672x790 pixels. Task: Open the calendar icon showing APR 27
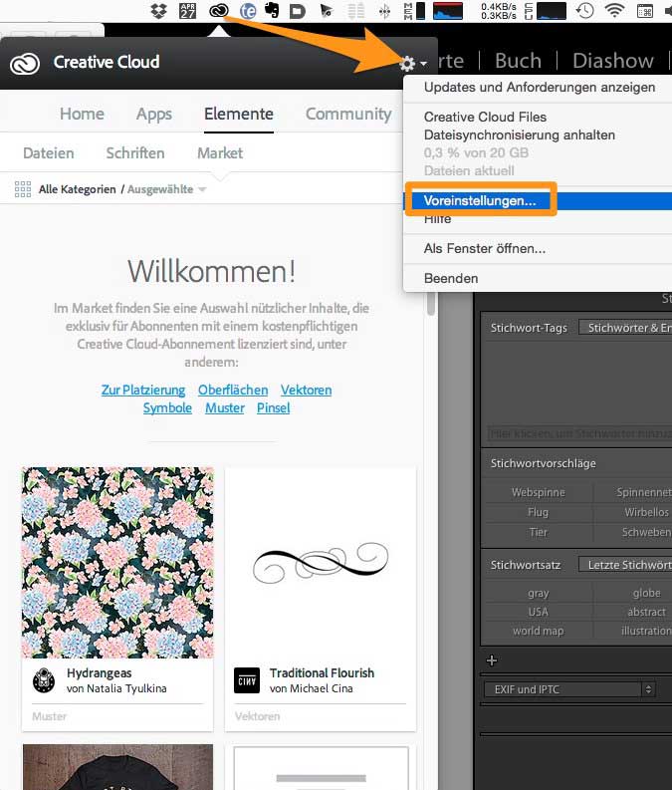click(188, 11)
